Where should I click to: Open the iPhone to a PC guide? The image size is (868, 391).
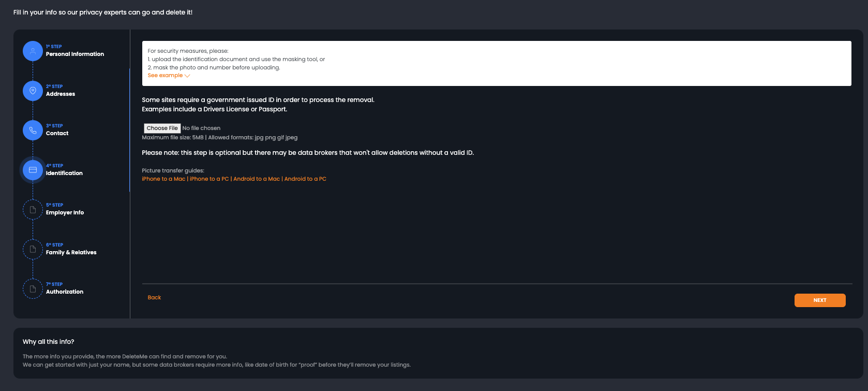tap(209, 179)
